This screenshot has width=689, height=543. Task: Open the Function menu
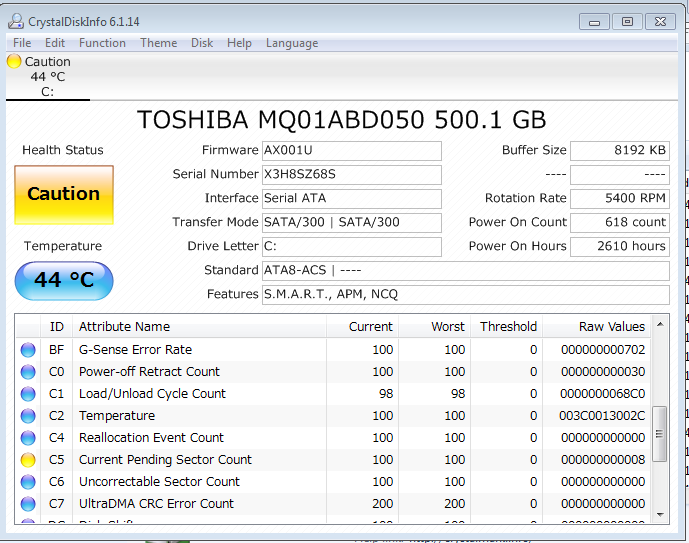point(102,43)
